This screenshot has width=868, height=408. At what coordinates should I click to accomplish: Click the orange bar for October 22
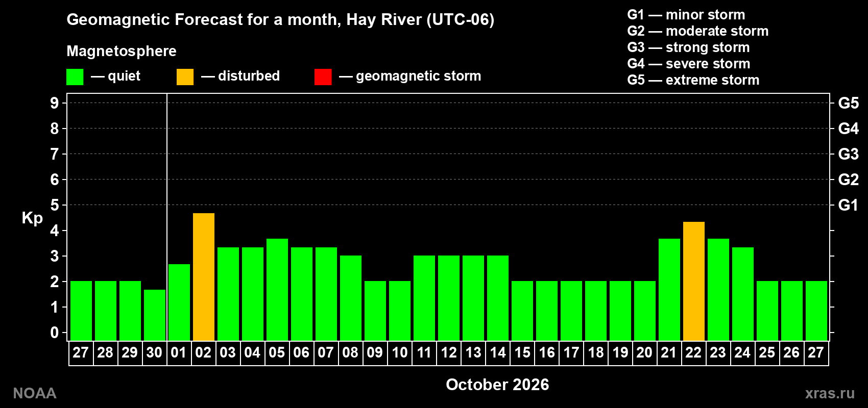(694, 281)
